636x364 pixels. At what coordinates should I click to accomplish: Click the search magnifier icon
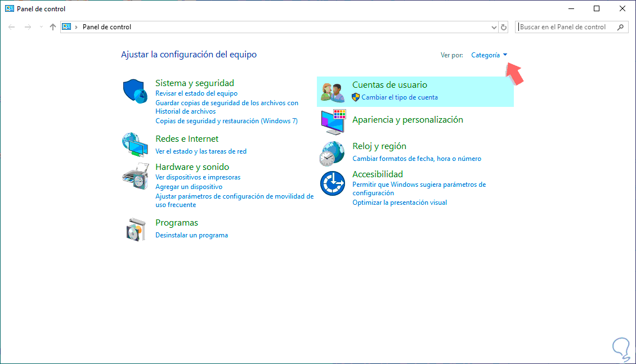(620, 27)
